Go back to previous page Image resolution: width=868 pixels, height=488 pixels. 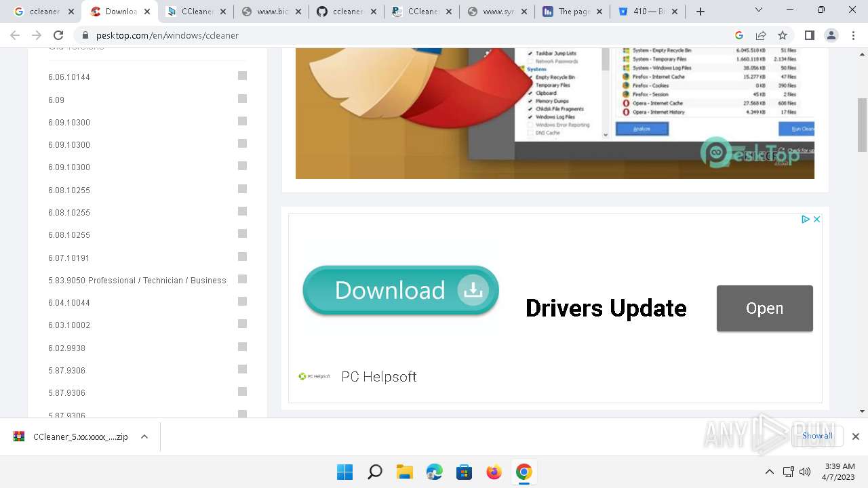[x=15, y=35]
